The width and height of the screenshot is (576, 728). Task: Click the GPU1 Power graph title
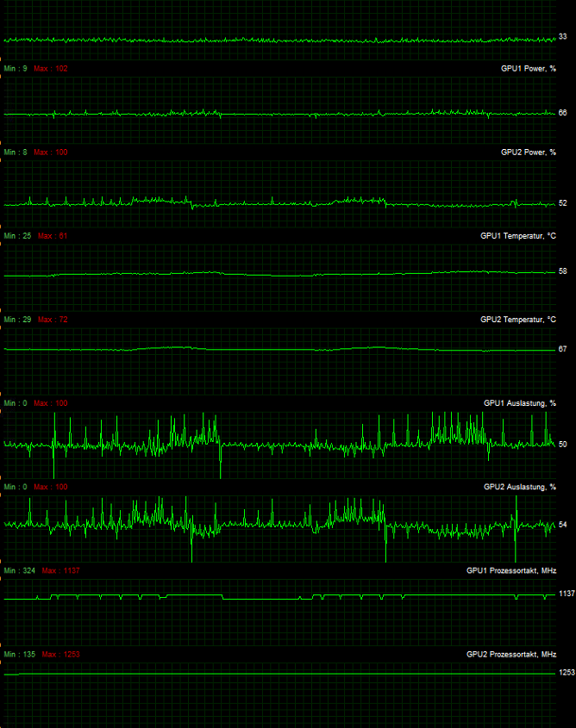(528, 68)
